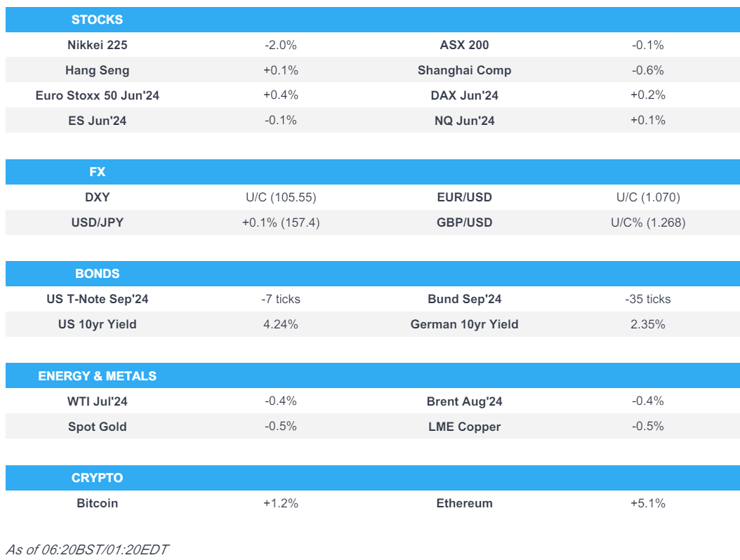
Task: Click the ASX 200 label
Action: (464, 45)
